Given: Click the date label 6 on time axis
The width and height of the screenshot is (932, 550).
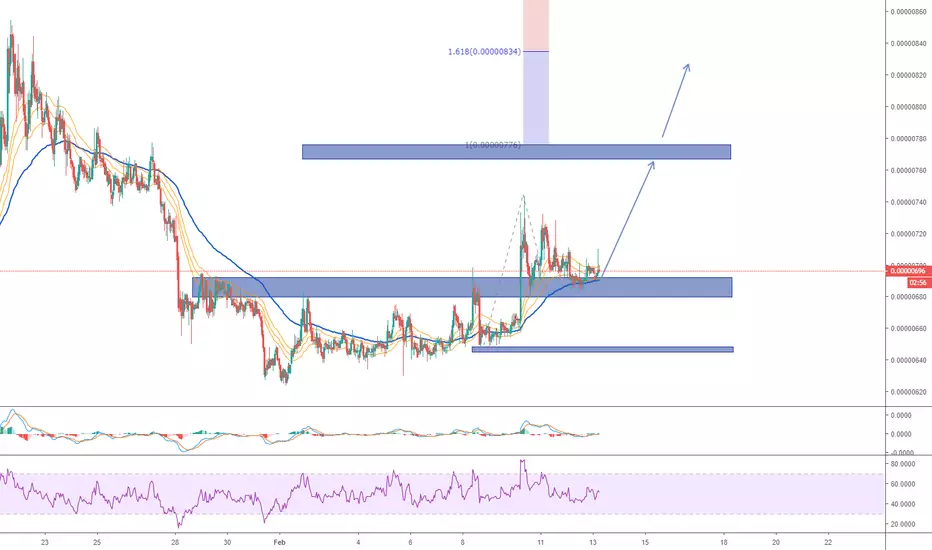Looking at the screenshot, I should (410, 542).
